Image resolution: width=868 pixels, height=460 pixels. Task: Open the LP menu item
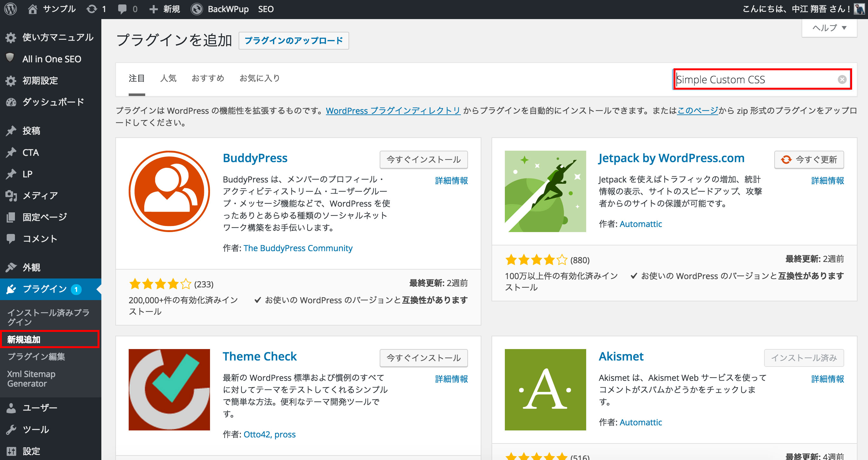[x=51, y=174]
